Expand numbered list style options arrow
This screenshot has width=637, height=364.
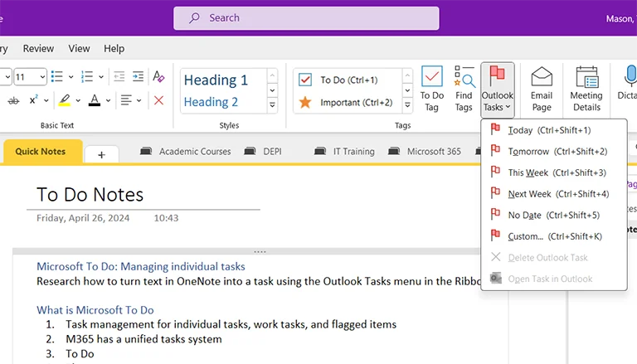pyautogui.click(x=101, y=76)
